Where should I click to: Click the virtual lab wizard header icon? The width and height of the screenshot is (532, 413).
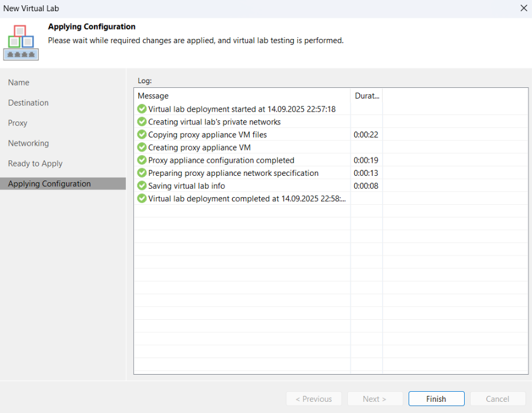pyautogui.click(x=21, y=42)
